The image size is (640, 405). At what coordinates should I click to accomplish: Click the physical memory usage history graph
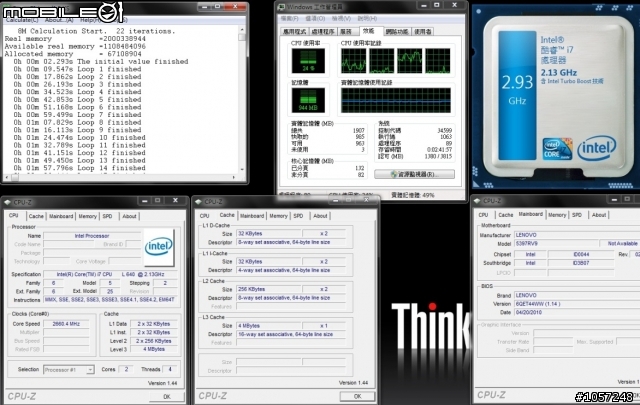(x=396, y=100)
